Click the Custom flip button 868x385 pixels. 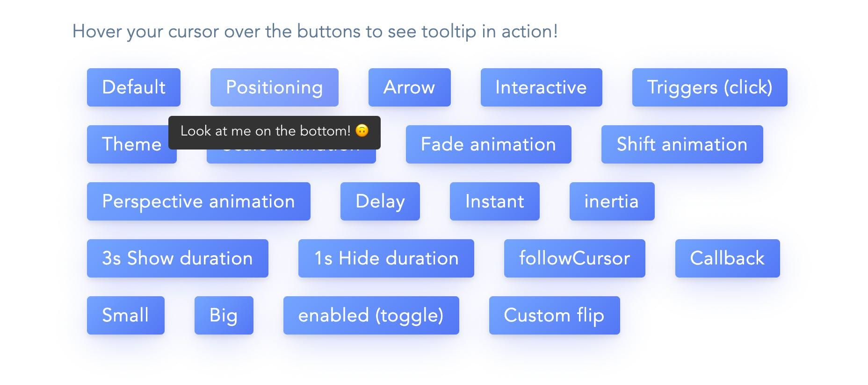(554, 315)
